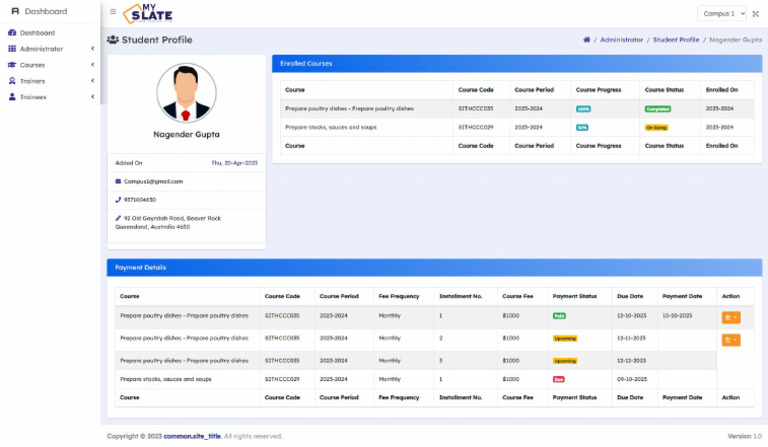Click the hamburger sidebar toggle icon
The width and height of the screenshot is (768, 447).
click(113, 12)
